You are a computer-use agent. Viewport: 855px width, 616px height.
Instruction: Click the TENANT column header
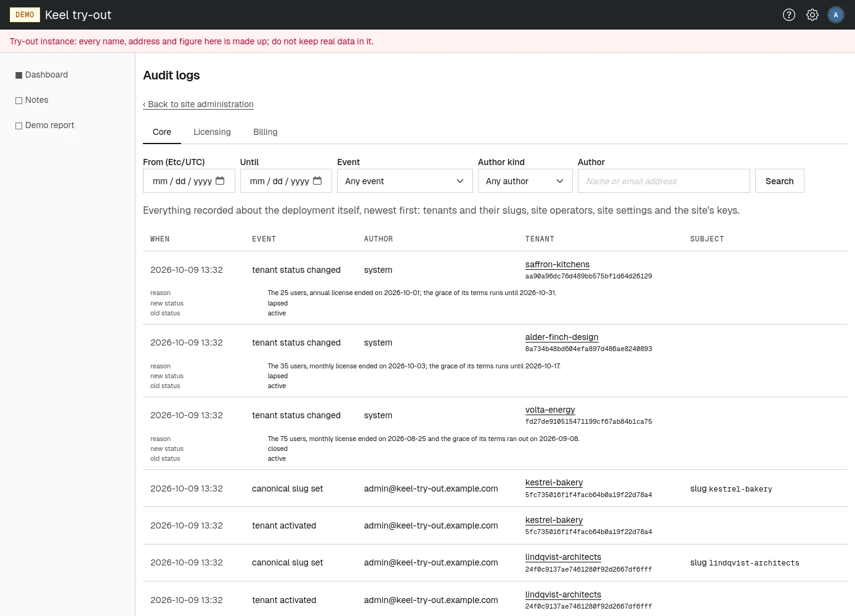tap(540, 239)
